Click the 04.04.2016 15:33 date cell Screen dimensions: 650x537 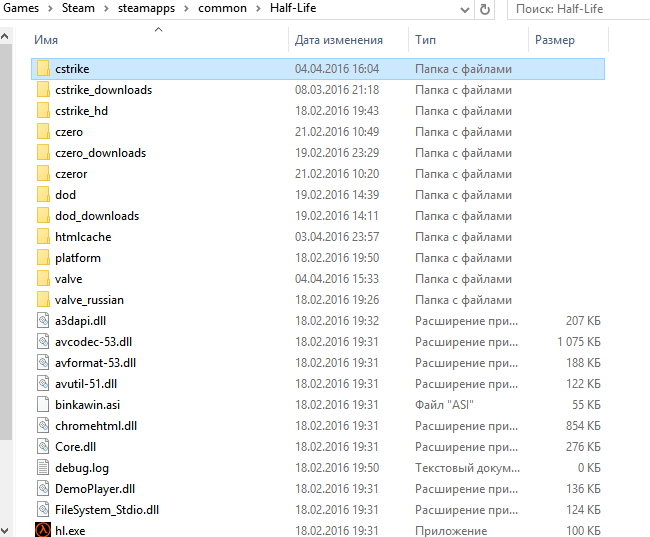[x=337, y=279]
